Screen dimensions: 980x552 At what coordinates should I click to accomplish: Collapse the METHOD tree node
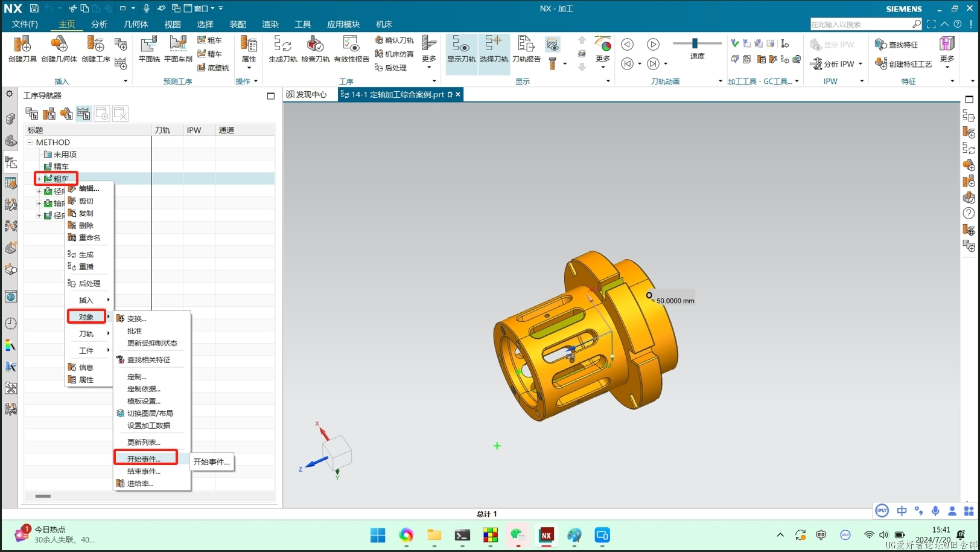coord(30,143)
